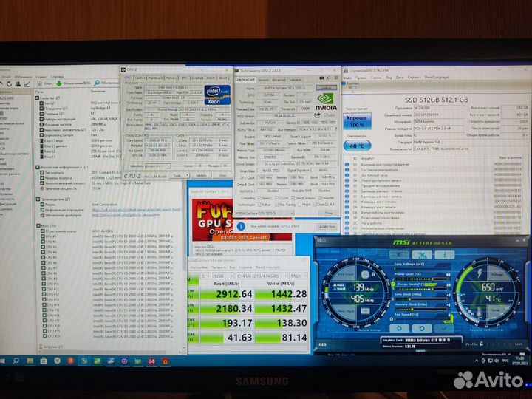
Task: Click the info icon in GPU-Z update bar
Action: click(241, 226)
